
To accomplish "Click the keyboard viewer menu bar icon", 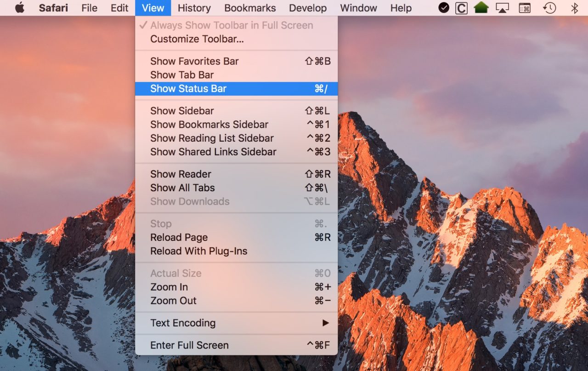I will (525, 8).
